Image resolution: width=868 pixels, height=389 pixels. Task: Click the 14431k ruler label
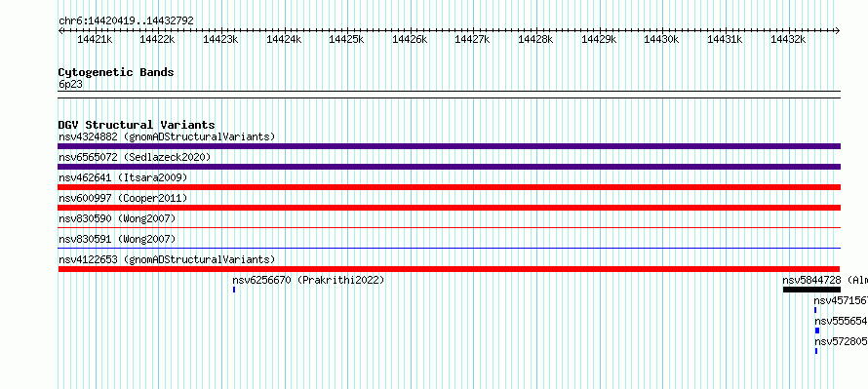[725, 39]
